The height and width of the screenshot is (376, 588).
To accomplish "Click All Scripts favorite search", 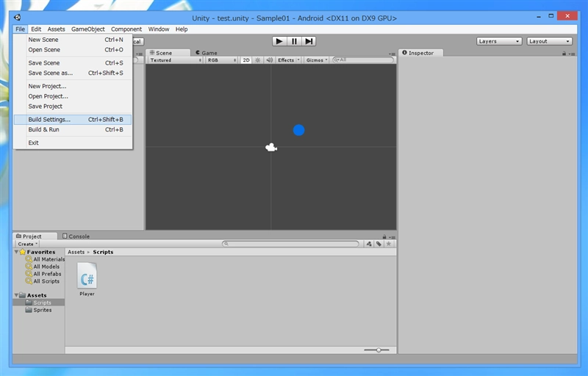I will click(x=43, y=281).
